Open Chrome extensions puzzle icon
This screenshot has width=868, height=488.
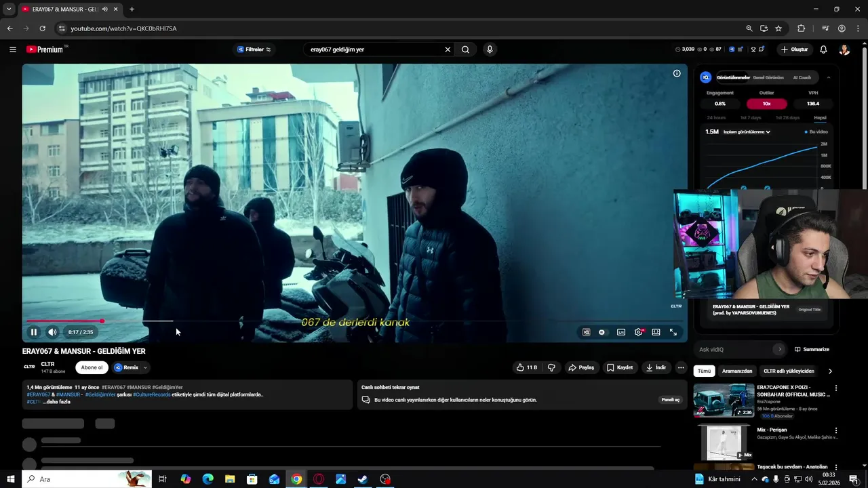point(802,28)
